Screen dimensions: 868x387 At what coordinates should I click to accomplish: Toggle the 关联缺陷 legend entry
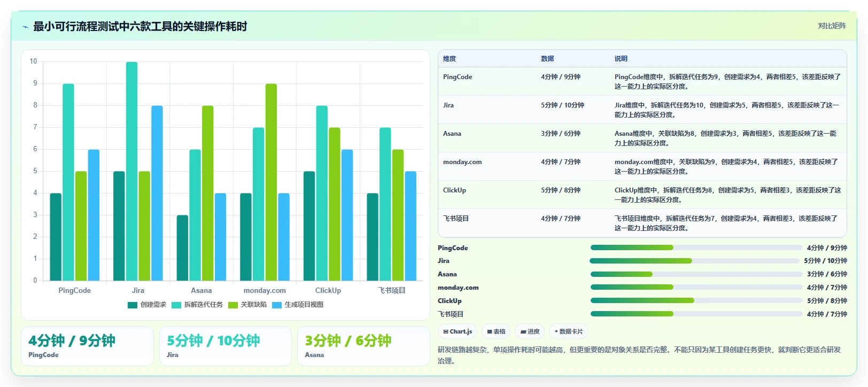pos(247,305)
